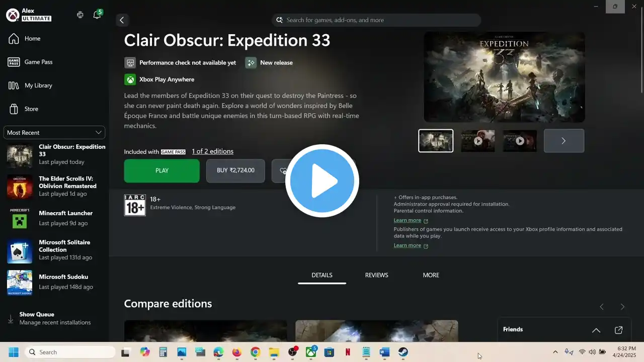Click the Windows taskbar Search box
The height and width of the screenshot is (362, 644).
point(70,352)
